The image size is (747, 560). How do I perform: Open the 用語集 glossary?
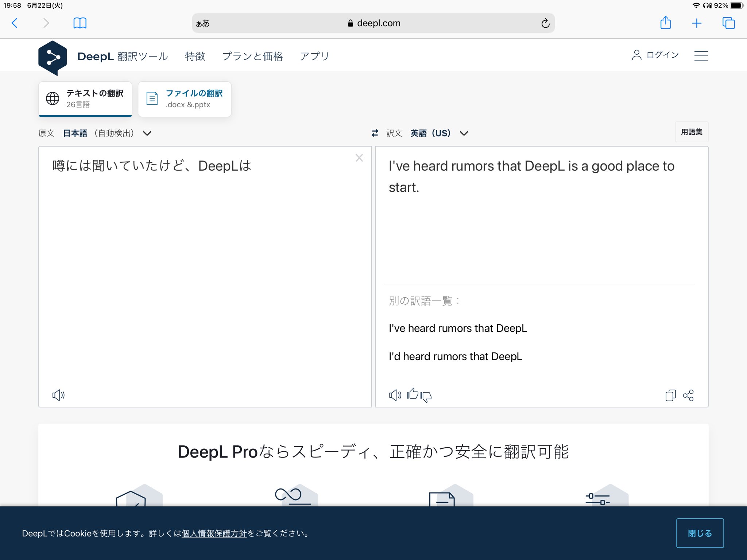(x=691, y=132)
